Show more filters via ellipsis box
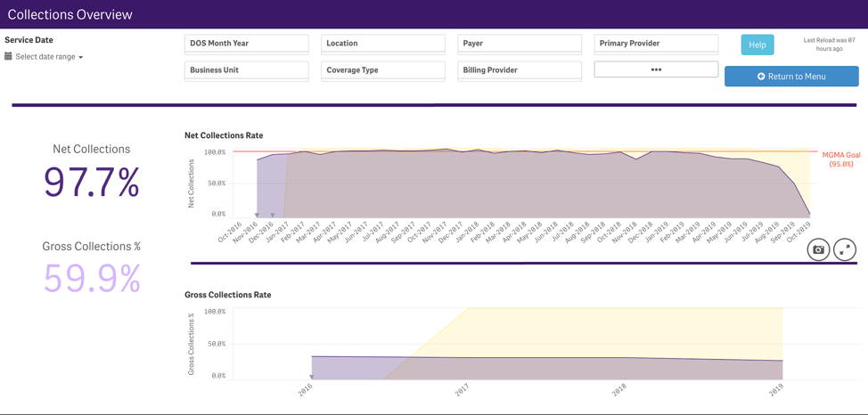The image size is (868, 415). click(656, 69)
